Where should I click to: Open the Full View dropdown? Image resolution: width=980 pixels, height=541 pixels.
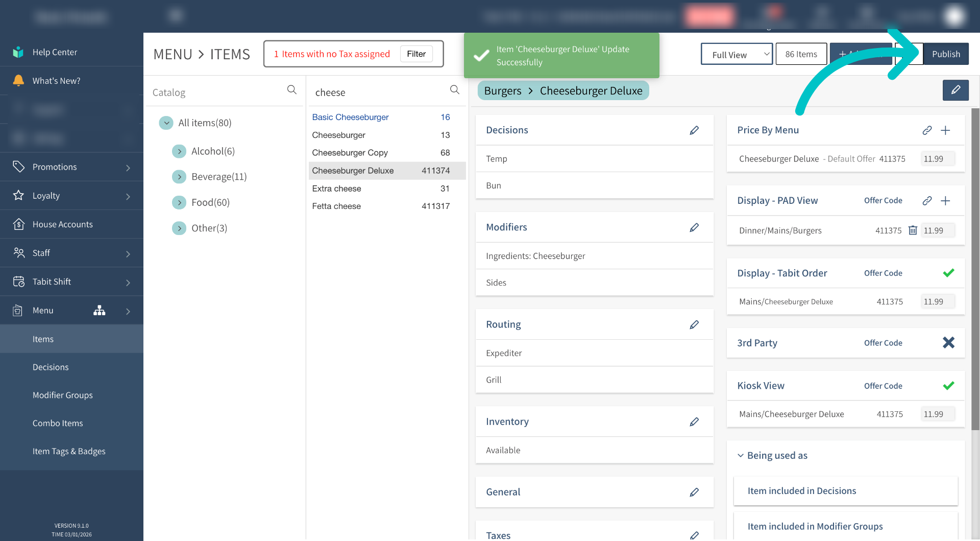(x=736, y=54)
